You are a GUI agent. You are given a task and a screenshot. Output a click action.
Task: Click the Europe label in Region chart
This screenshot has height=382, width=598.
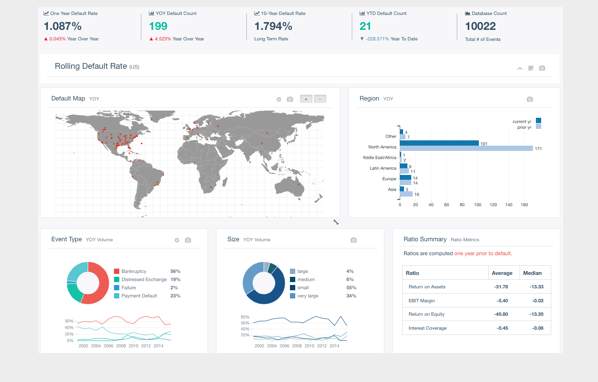point(389,179)
